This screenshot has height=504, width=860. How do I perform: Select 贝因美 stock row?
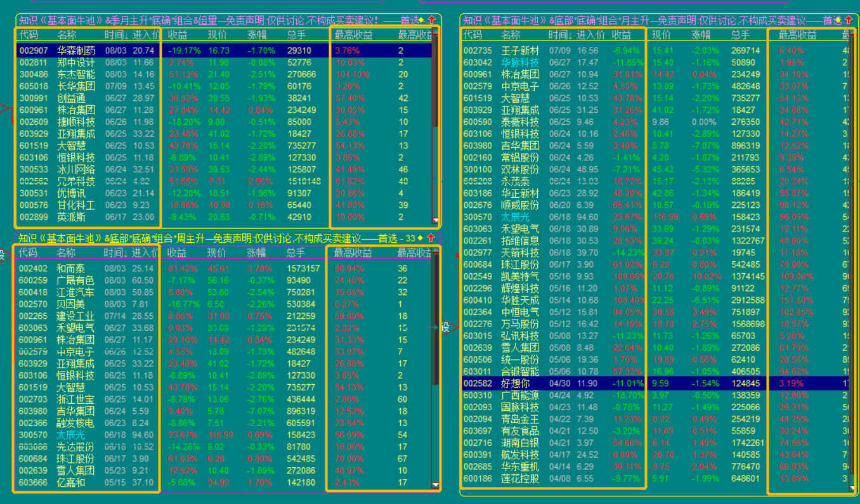pos(225,304)
